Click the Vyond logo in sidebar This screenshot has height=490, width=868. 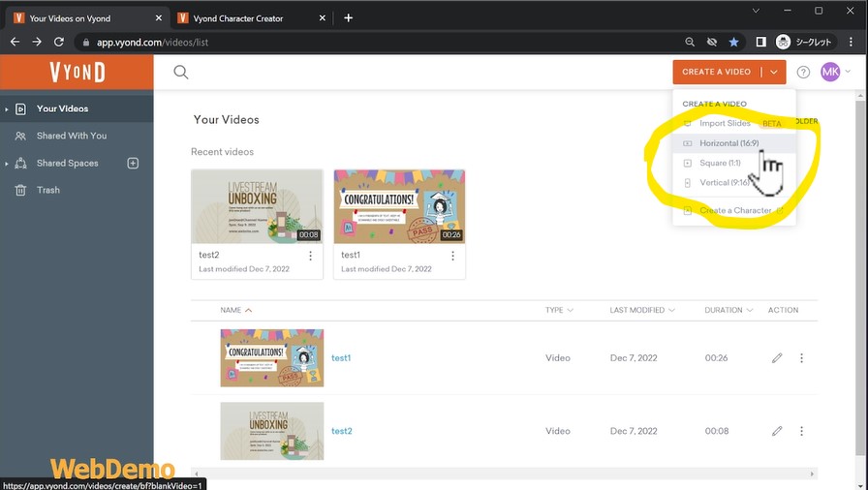click(x=77, y=72)
